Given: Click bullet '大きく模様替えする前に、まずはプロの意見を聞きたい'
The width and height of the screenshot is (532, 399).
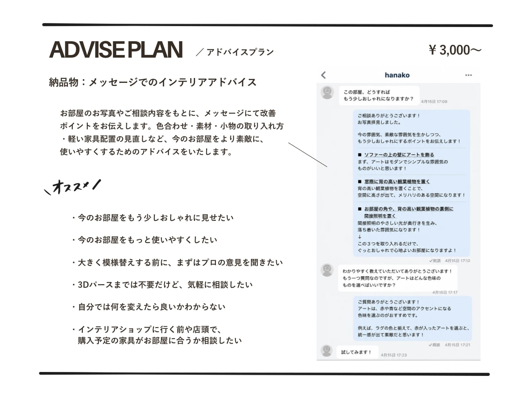Looking at the screenshot, I should point(176,262).
